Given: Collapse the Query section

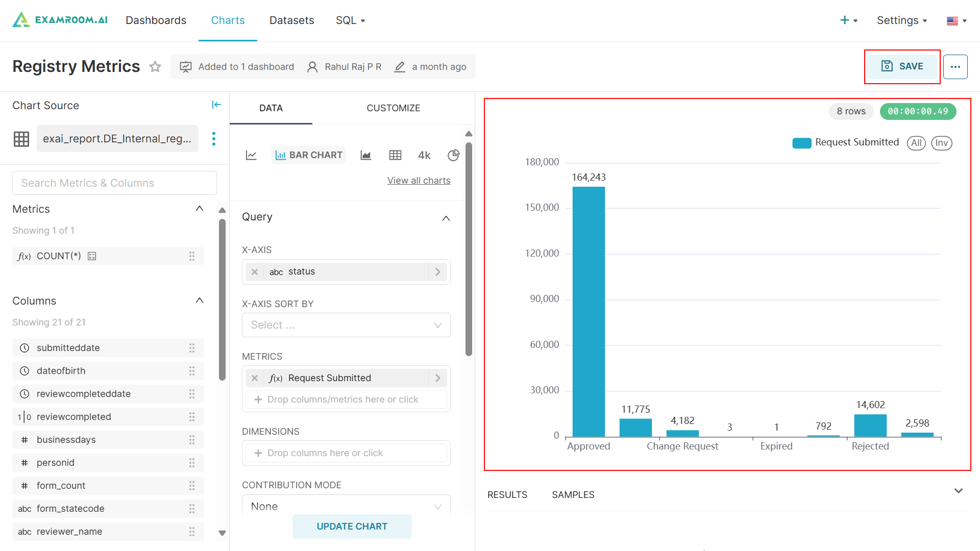Looking at the screenshot, I should 446,218.
